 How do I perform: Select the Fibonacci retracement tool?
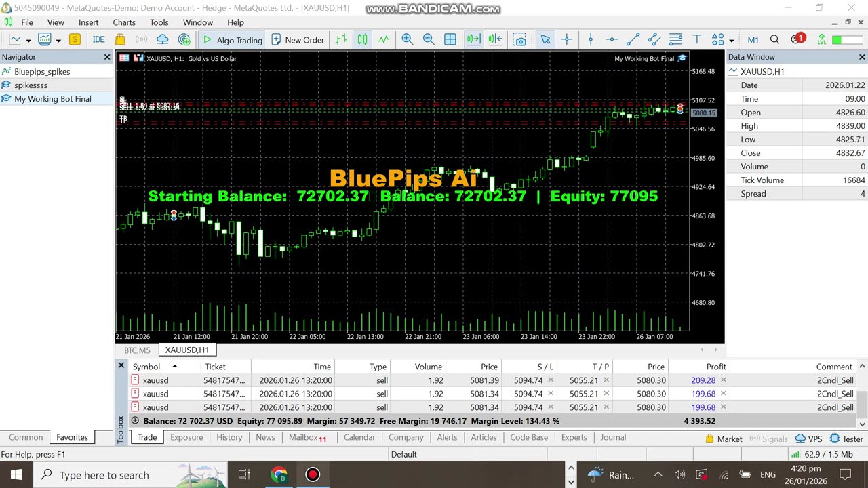(x=676, y=40)
